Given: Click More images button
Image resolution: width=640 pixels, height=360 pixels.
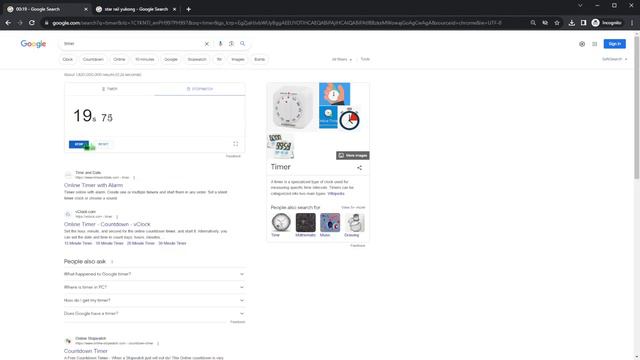Looking at the screenshot, I should 353,156.
